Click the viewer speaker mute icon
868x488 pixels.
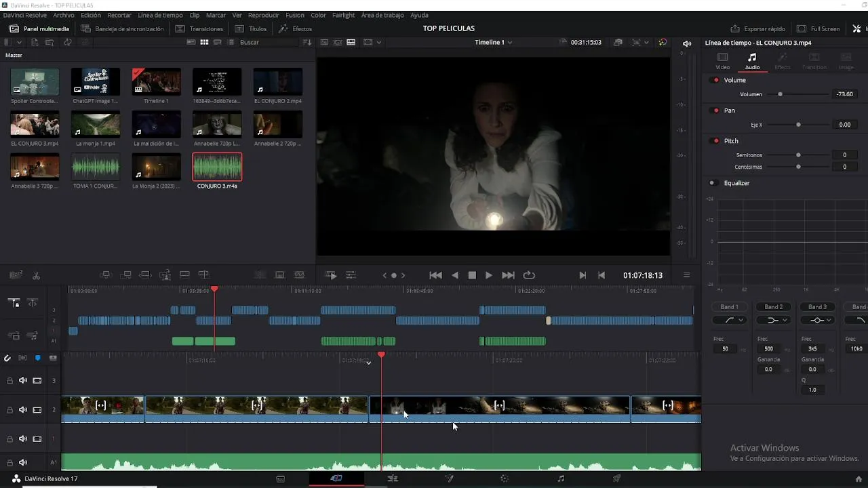[x=687, y=43]
